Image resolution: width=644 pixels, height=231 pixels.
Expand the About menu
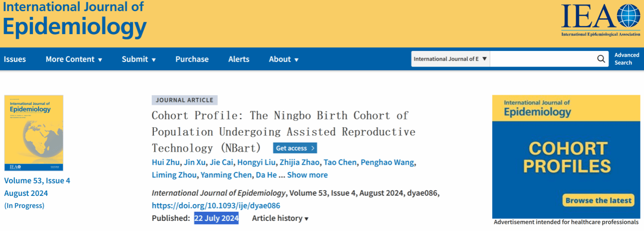coord(283,59)
